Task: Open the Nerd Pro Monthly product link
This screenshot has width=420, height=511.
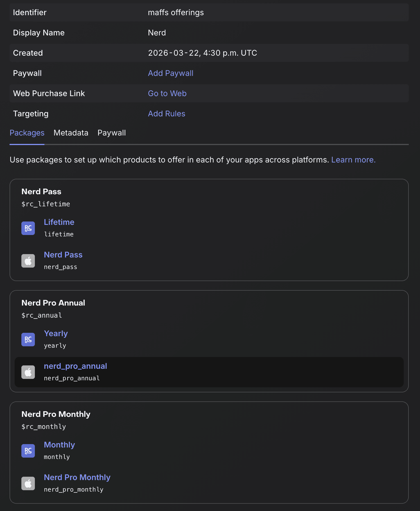Action: pyautogui.click(x=77, y=477)
